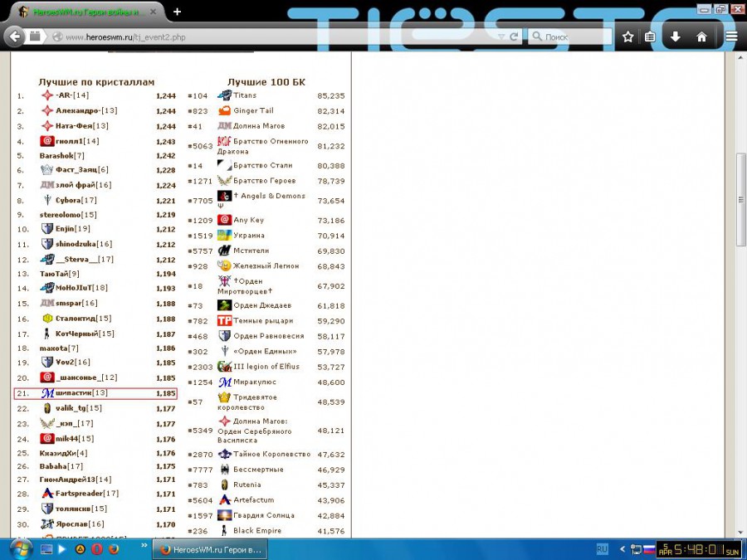Viewport: 747px width, 560px height.
Task: Click clan number #7705
Action: (x=200, y=201)
